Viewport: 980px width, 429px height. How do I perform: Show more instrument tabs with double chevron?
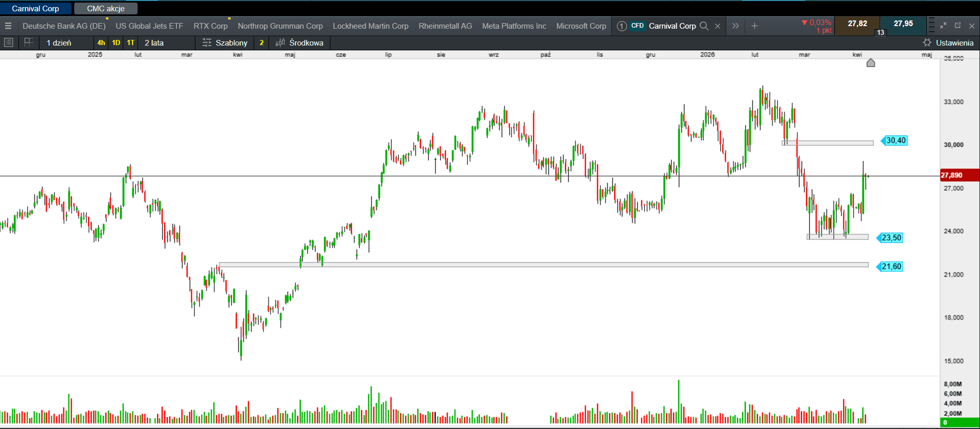pos(736,26)
